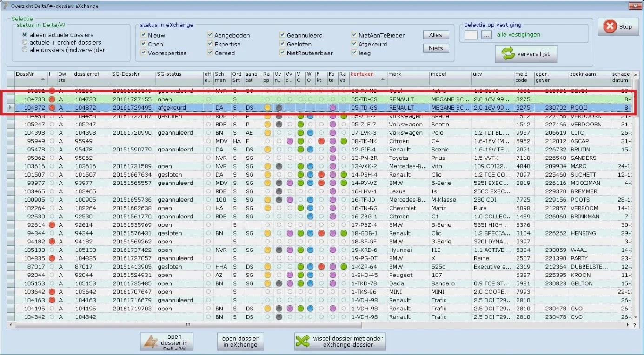The width and height of the screenshot is (644, 355).
Task: Click red F kt dot in row 101507
Action: [x=321, y=175]
